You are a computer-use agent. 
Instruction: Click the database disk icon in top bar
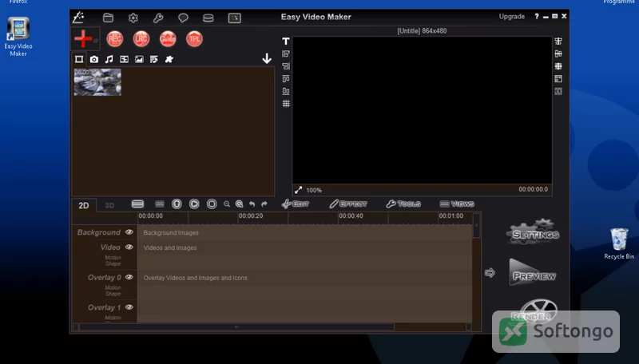pos(208,18)
